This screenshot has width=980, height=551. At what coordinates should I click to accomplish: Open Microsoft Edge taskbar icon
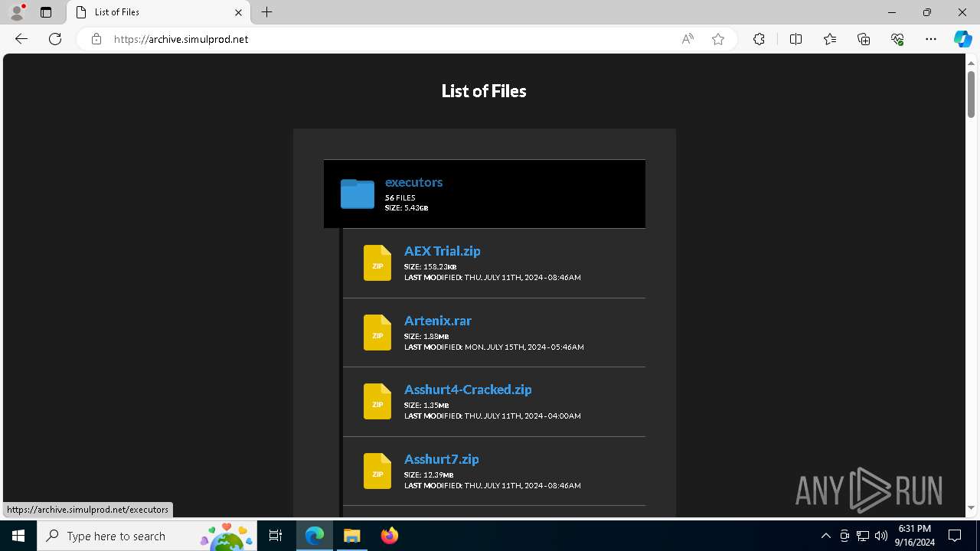(x=315, y=536)
